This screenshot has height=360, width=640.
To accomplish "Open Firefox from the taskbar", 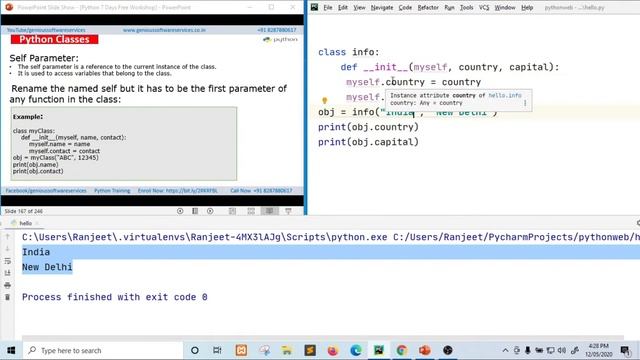I will point(333,350).
